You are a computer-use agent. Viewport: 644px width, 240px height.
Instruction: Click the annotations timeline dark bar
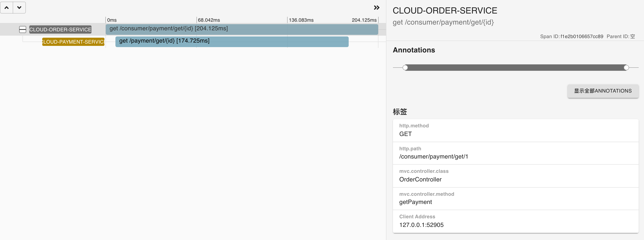point(515,67)
